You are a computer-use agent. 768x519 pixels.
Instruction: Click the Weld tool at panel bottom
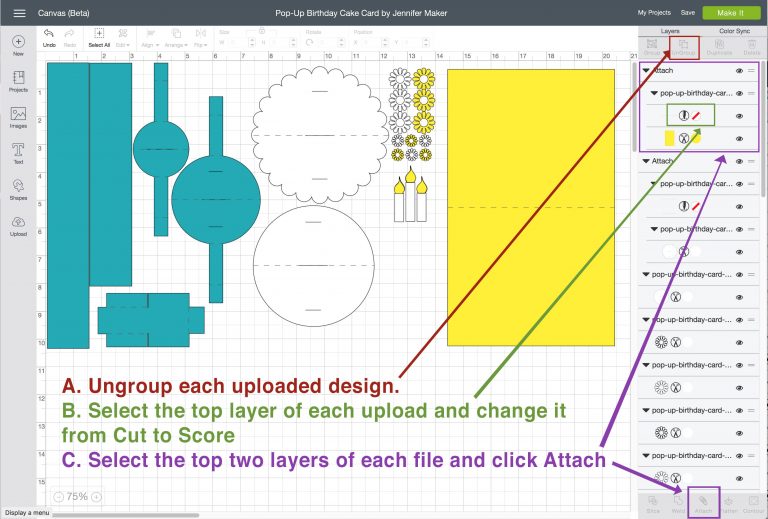point(678,504)
